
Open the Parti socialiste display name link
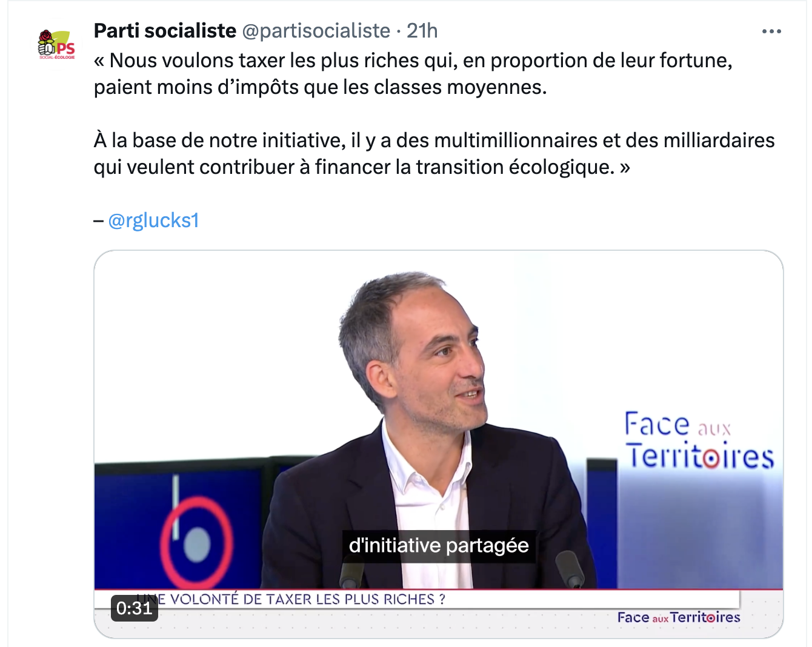[165, 30]
